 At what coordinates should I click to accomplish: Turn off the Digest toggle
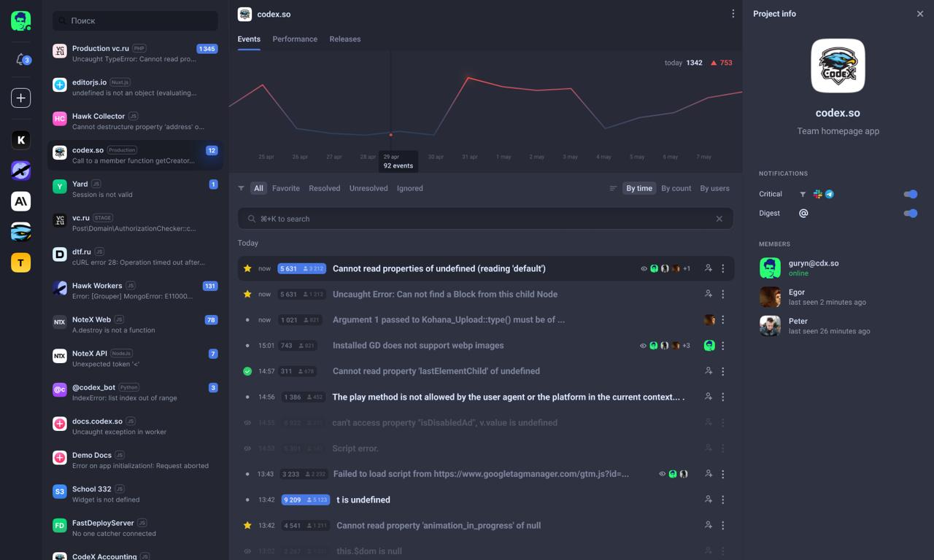click(910, 213)
